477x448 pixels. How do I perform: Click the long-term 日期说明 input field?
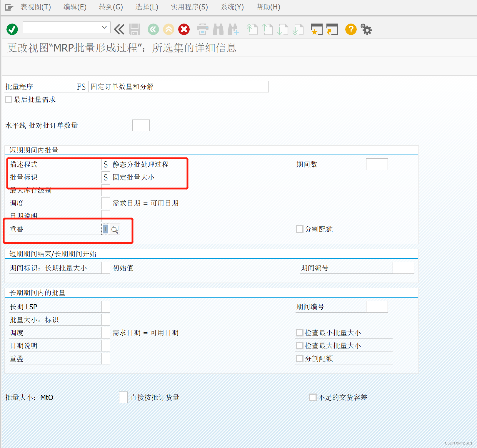[x=106, y=346]
